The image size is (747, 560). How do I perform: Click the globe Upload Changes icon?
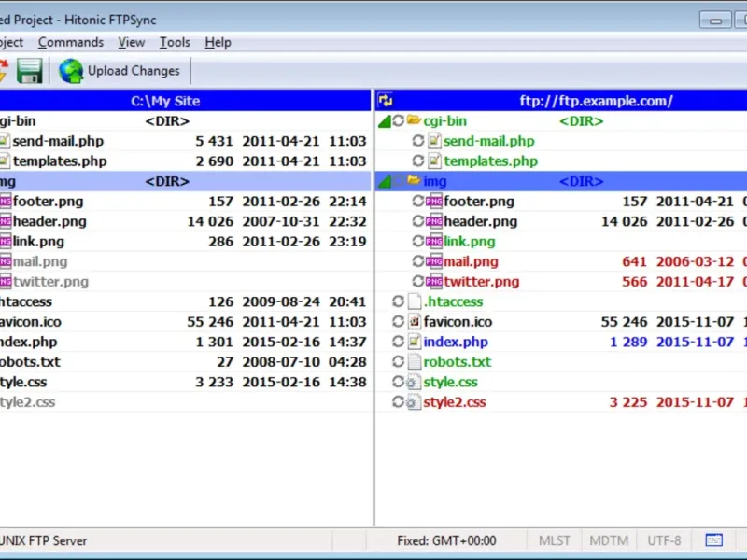[x=71, y=71]
